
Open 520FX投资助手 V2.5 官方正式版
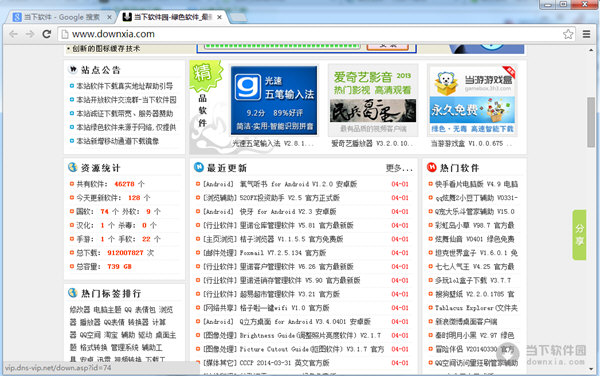tap(290, 198)
